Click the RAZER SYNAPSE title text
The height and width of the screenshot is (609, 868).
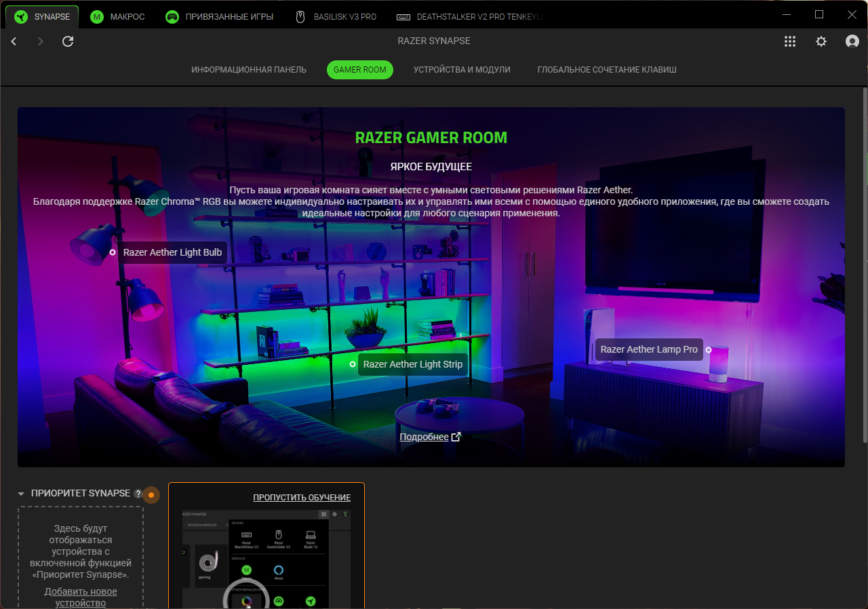434,41
